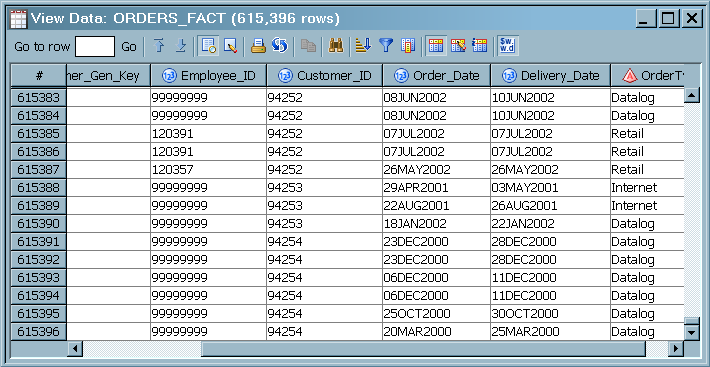Click the vertical scrollbar thumb at the bottom
Screen dimensions: 710x367
click(x=691, y=321)
